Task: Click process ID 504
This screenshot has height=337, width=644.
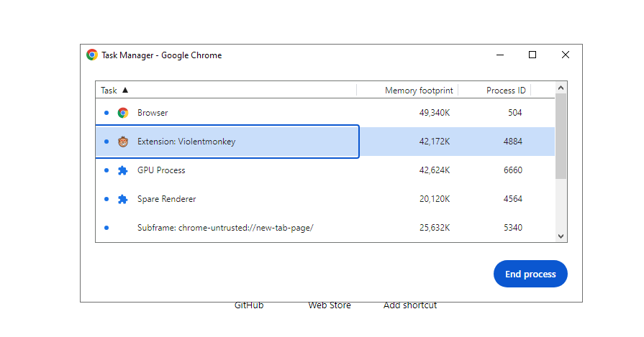Action: pyautogui.click(x=514, y=113)
